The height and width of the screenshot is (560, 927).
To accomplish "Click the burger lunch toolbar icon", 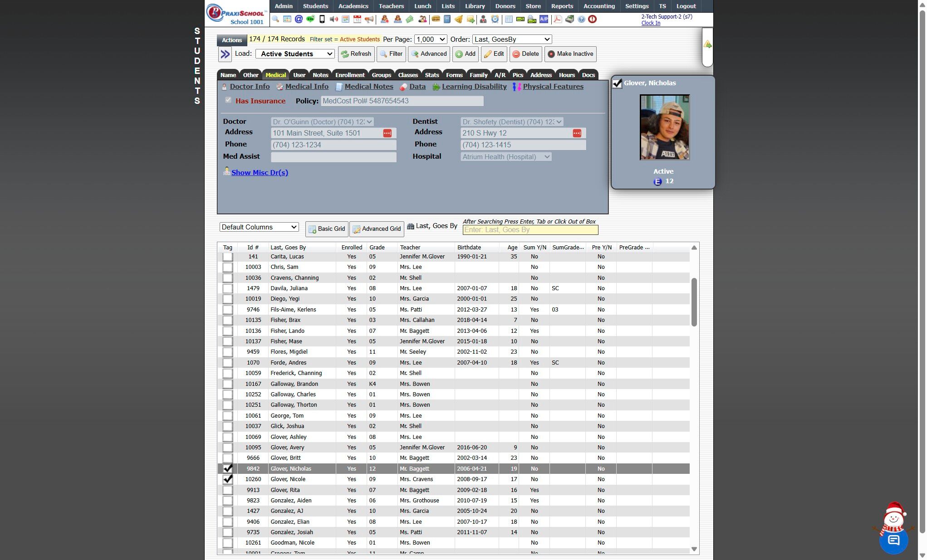I will pyautogui.click(x=436, y=19).
